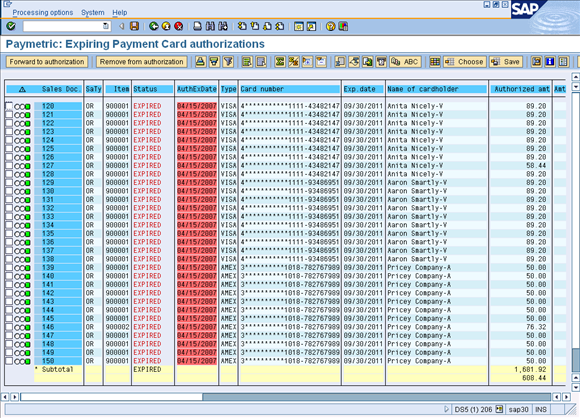Sort descending using the list toolbar icon
The width and height of the screenshot is (580, 418).
(214, 62)
